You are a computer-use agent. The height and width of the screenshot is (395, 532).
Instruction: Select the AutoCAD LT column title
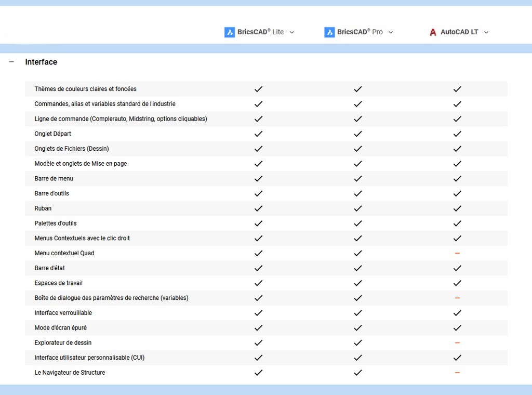pyautogui.click(x=459, y=32)
